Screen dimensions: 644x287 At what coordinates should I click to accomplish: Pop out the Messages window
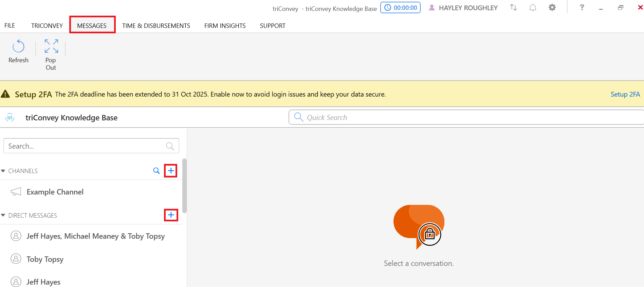(x=51, y=54)
